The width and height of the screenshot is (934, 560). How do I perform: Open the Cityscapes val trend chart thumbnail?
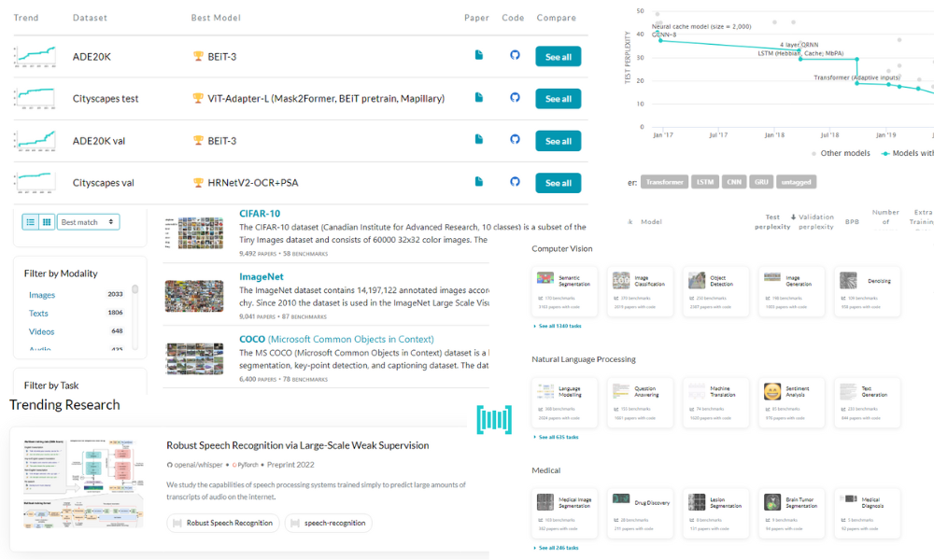tap(35, 183)
